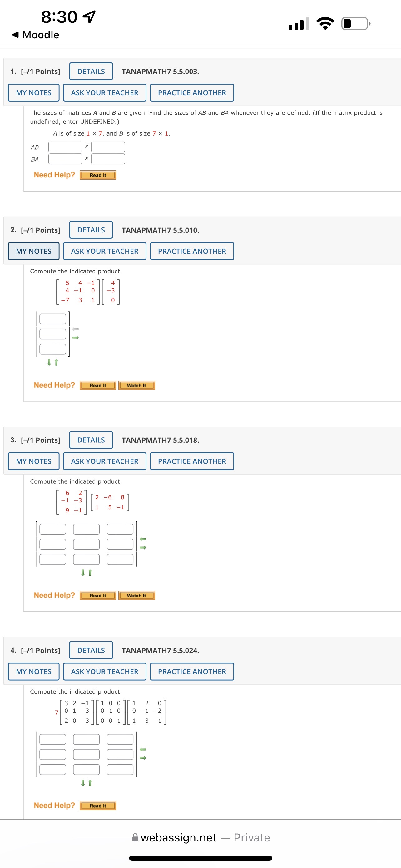Click PRACTICE ANOTHER on question 4
The width and height of the screenshot is (401, 868).
192,671
